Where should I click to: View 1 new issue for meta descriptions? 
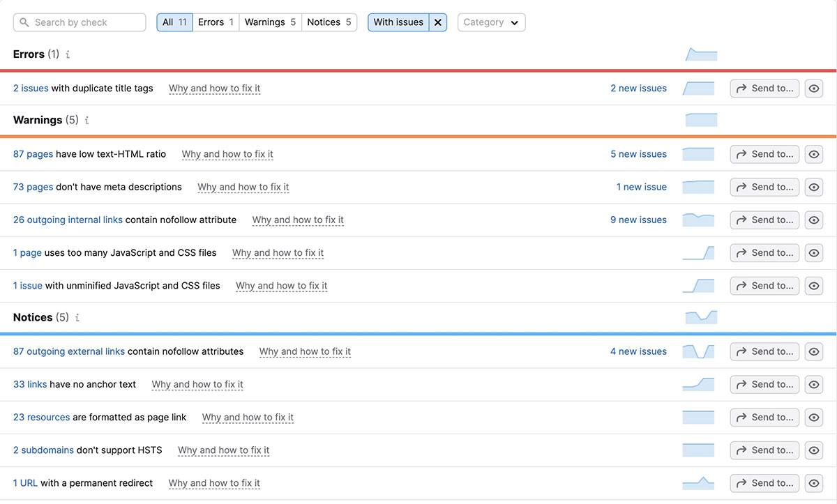(x=642, y=187)
